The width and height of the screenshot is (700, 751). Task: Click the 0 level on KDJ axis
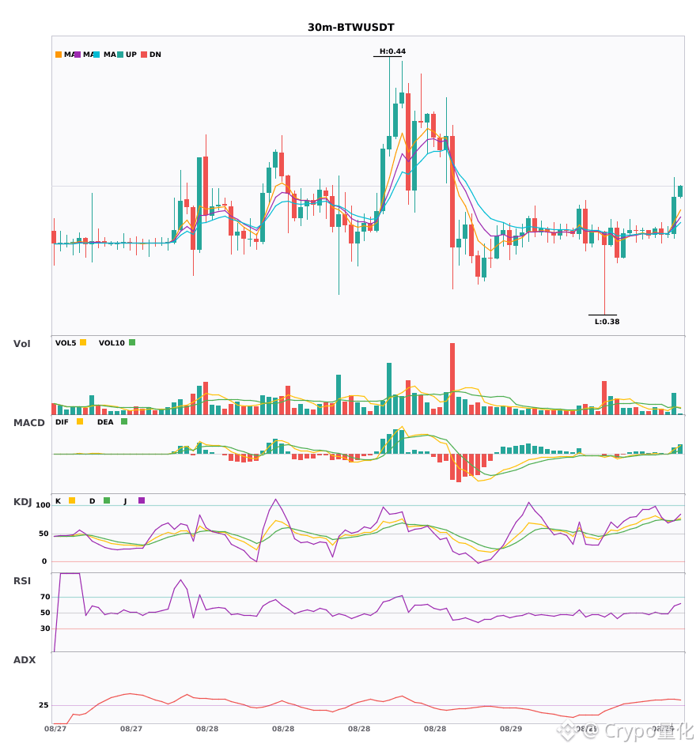tap(44, 561)
